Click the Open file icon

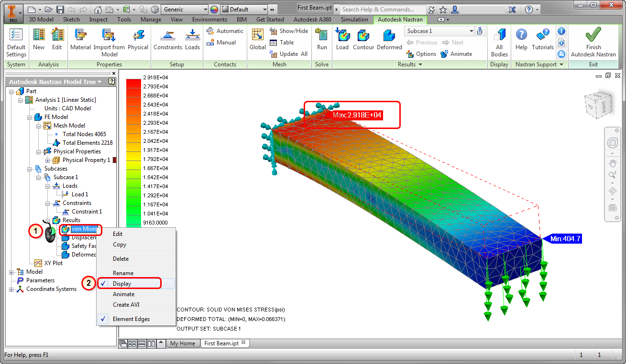point(48,9)
